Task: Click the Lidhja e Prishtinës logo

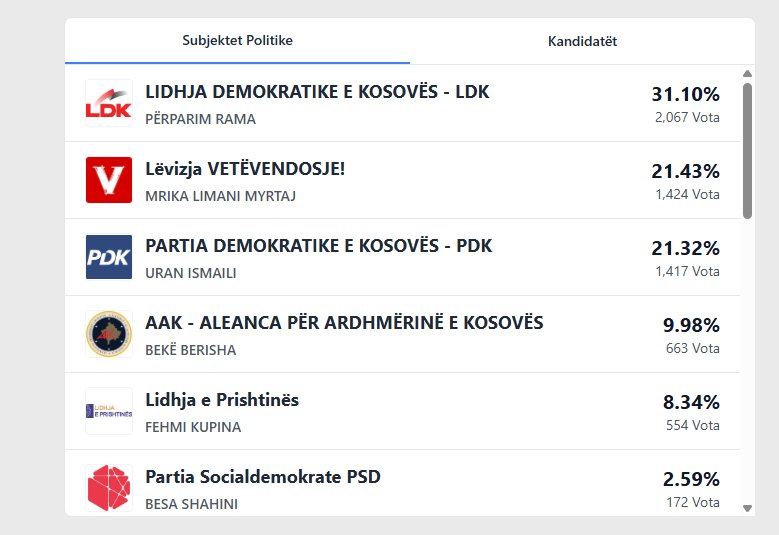Action: pyautogui.click(x=109, y=411)
